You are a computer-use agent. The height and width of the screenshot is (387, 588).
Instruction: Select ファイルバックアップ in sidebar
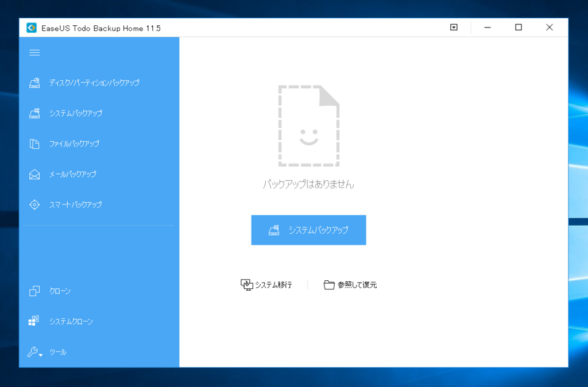(74, 144)
